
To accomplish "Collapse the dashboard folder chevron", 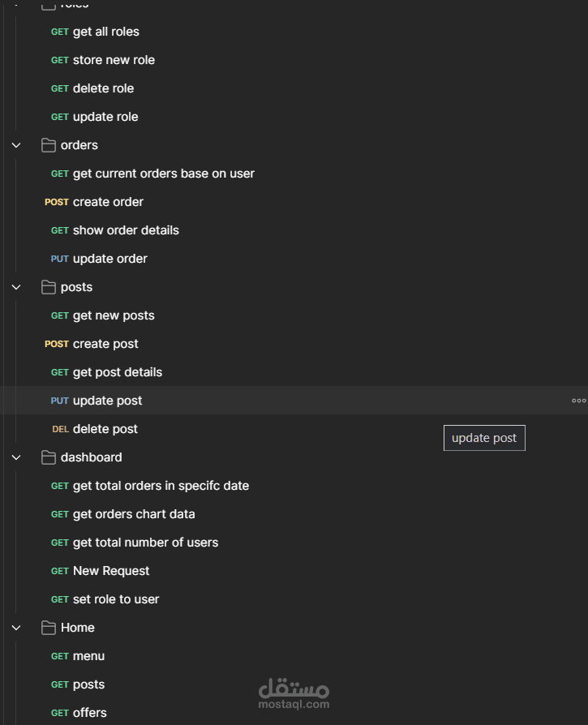I will (x=16, y=457).
